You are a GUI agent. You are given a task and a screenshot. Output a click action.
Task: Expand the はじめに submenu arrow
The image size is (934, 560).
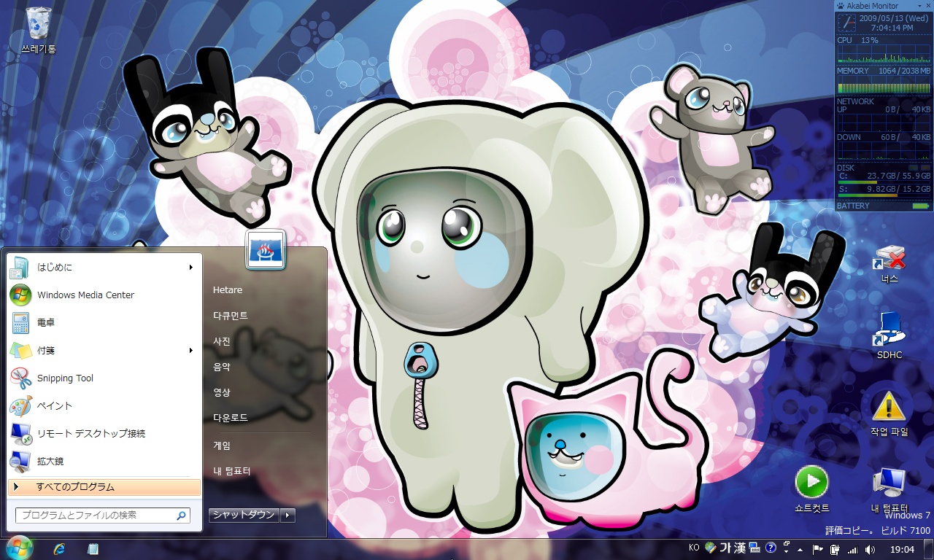(191, 267)
